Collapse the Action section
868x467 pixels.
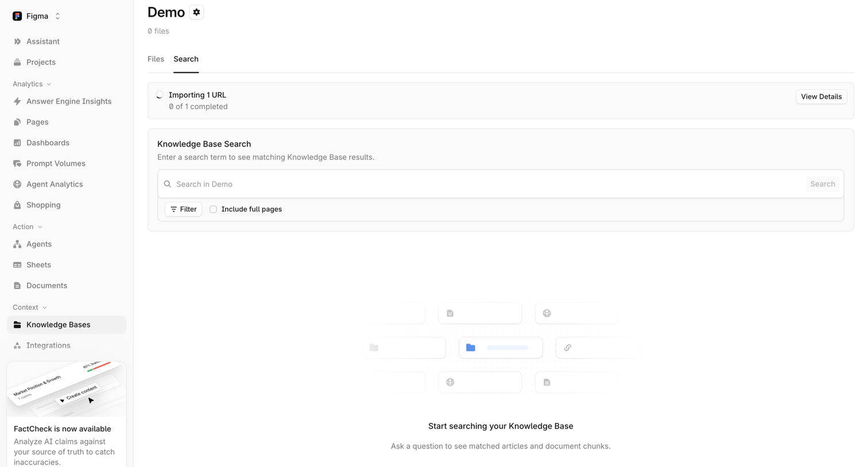coord(28,227)
